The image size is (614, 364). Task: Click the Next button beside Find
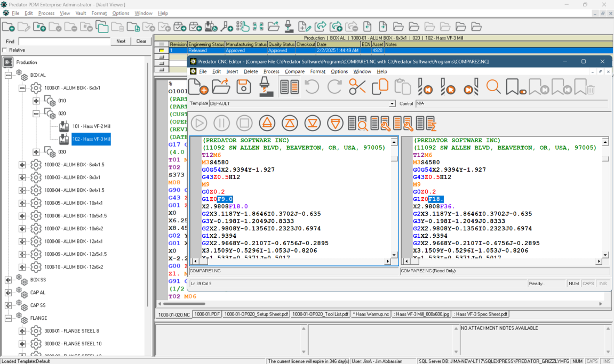pyautogui.click(x=121, y=41)
